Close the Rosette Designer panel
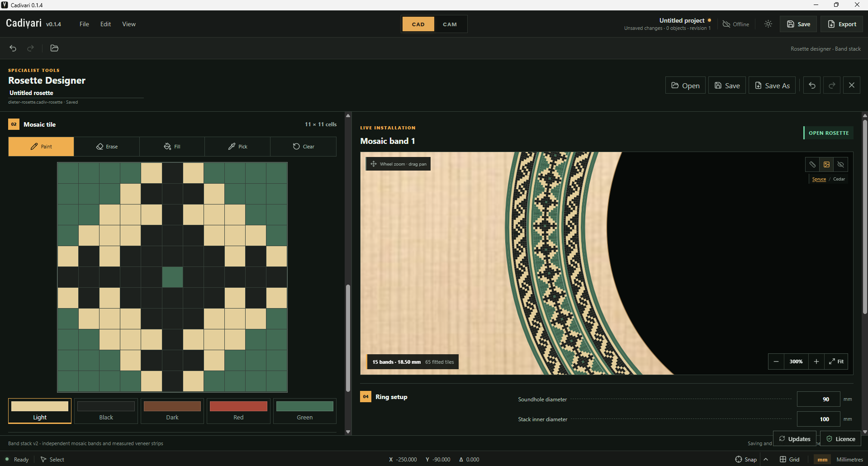The image size is (868, 466). point(852,86)
